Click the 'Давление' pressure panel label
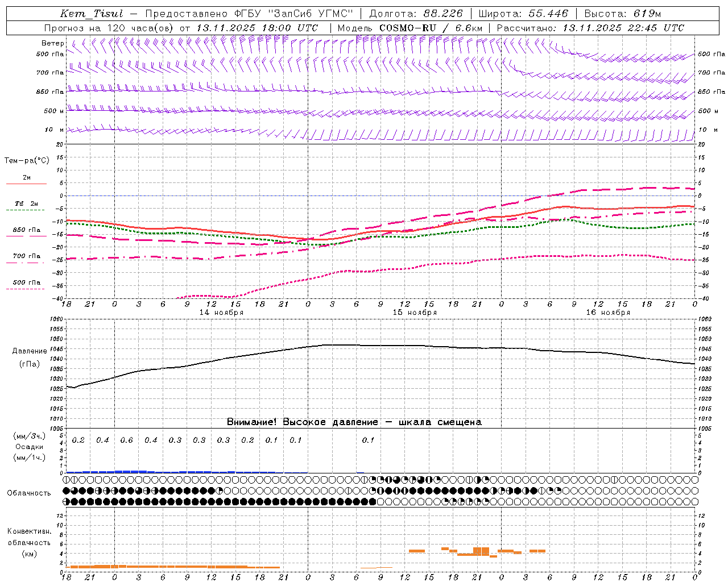 30,351
